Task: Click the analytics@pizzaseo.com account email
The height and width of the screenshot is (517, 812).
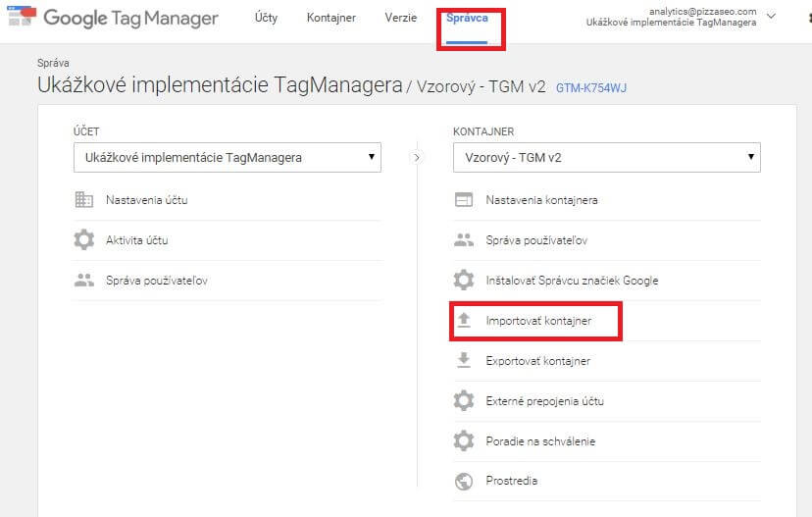Action: tap(703, 12)
